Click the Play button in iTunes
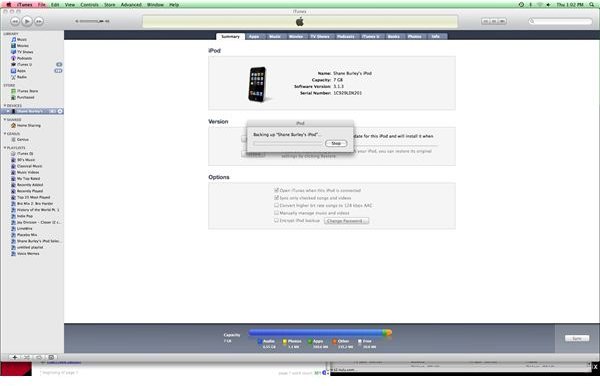Screen dimensions: 600x386 [27, 21]
